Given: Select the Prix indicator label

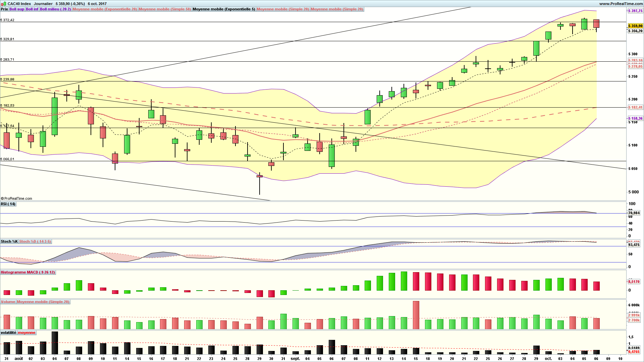Looking at the screenshot, I should tap(4, 9).
